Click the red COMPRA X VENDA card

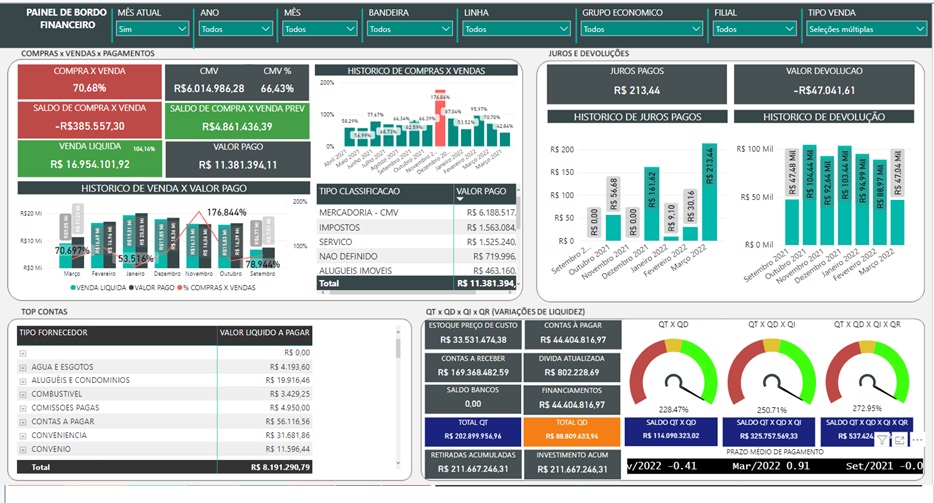pos(90,81)
